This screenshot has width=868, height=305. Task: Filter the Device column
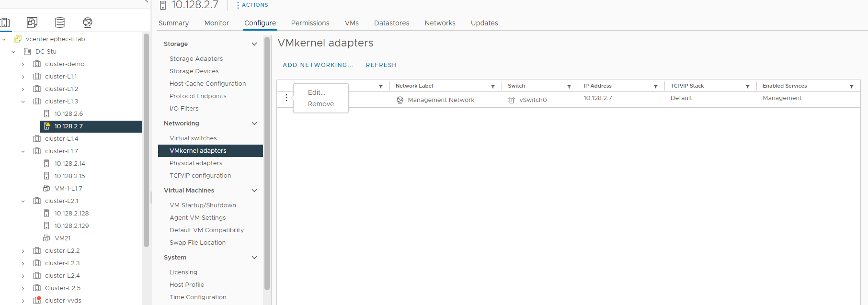pyautogui.click(x=381, y=86)
